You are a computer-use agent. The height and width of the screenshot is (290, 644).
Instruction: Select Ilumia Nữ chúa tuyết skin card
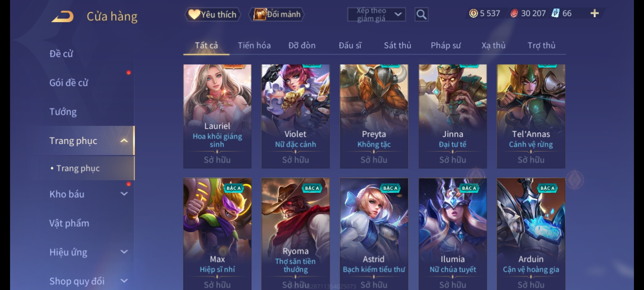point(452,234)
